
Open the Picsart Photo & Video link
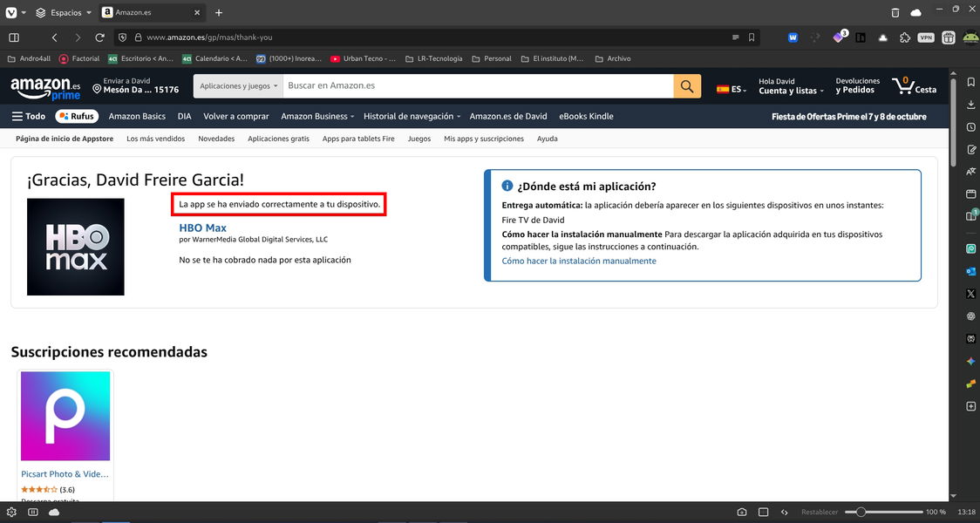(x=65, y=474)
